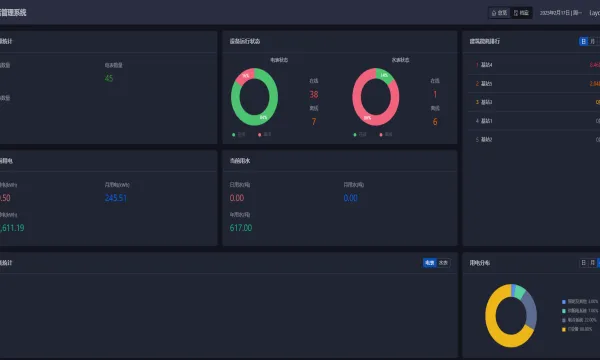The width and height of the screenshot is (600, 360).
Task: Click monthly electricity value 245.51
Action: pyautogui.click(x=116, y=198)
